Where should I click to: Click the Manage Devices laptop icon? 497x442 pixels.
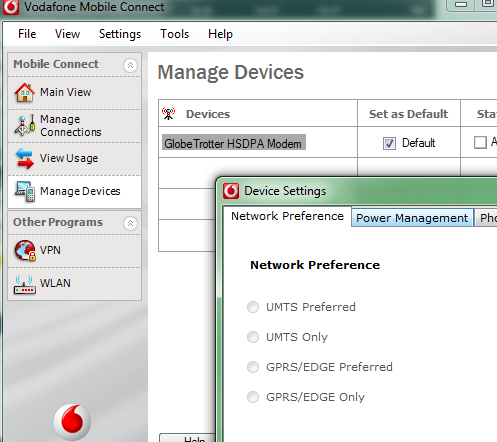point(25,191)
